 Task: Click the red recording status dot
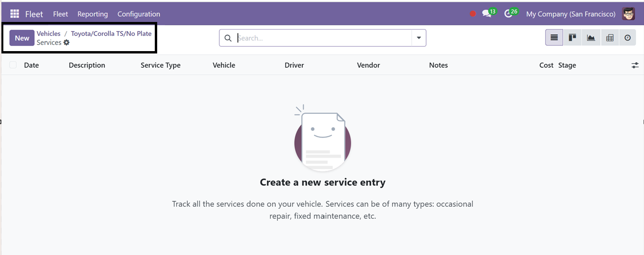(x=473, y=14)
